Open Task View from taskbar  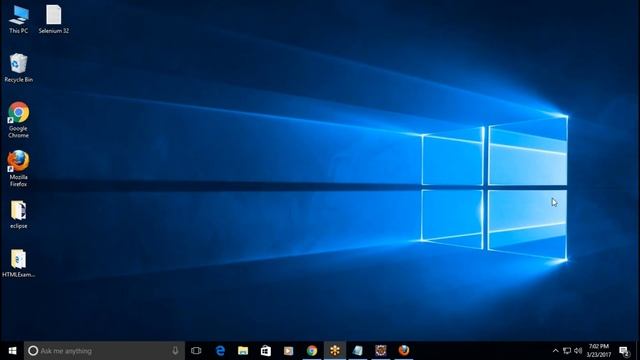196,351
